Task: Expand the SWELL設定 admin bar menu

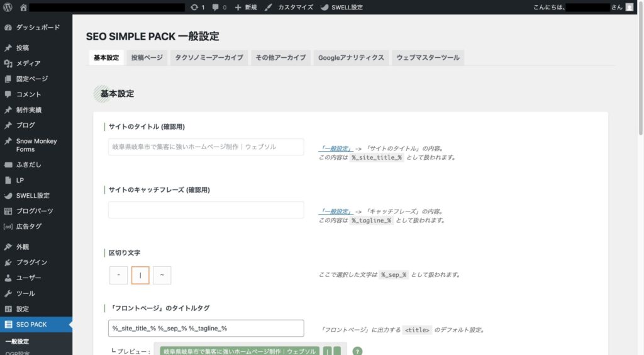Action: (341, 8)
